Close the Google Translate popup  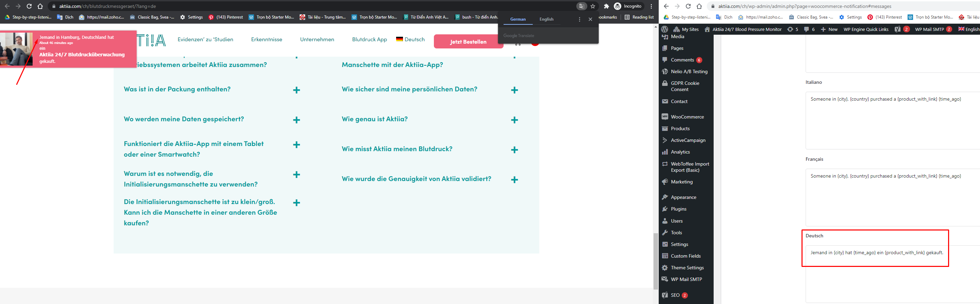[x=590, y=19]
